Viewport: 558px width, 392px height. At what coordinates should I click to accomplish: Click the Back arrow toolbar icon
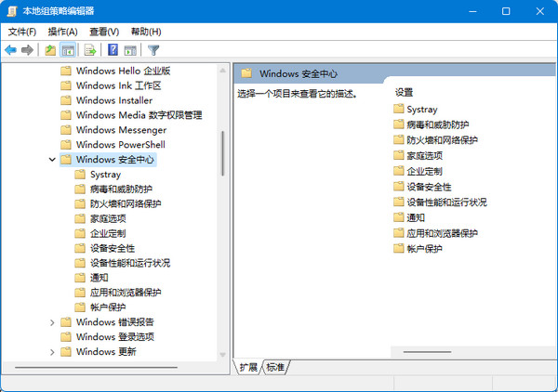point(10,50)
